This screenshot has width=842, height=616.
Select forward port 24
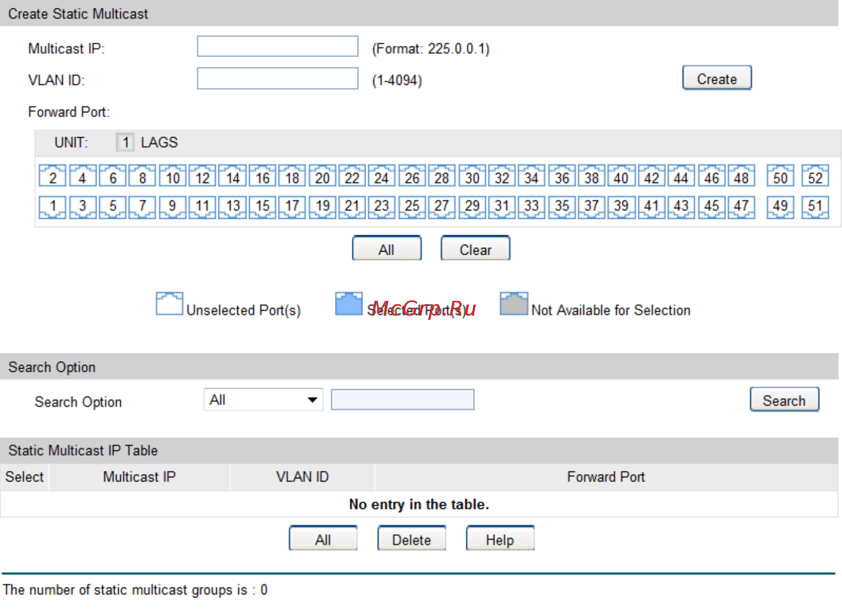pos(382,176)
